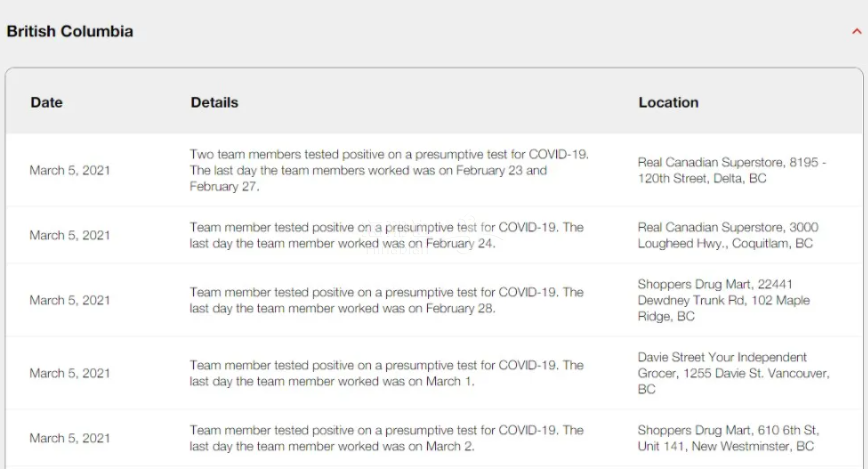Click the date in the Davie Street row
Screen dimensions: 868x471
70,373
